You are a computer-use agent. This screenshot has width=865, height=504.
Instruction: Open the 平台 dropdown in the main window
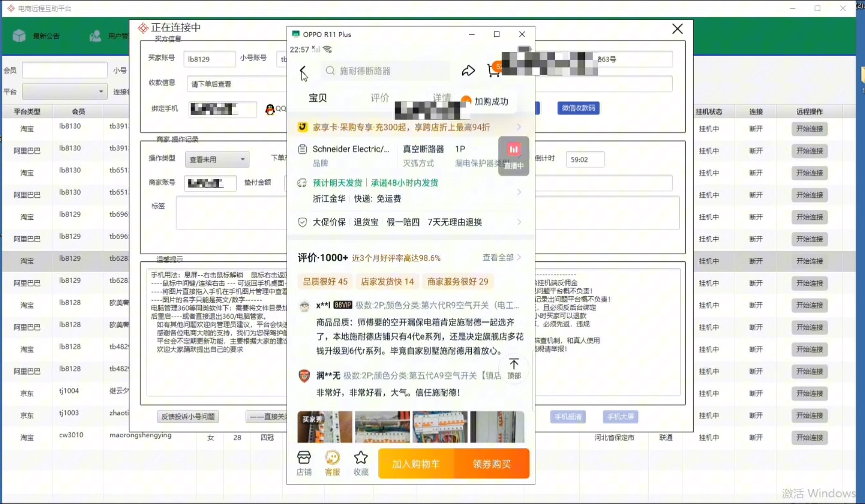pos(65,91)
